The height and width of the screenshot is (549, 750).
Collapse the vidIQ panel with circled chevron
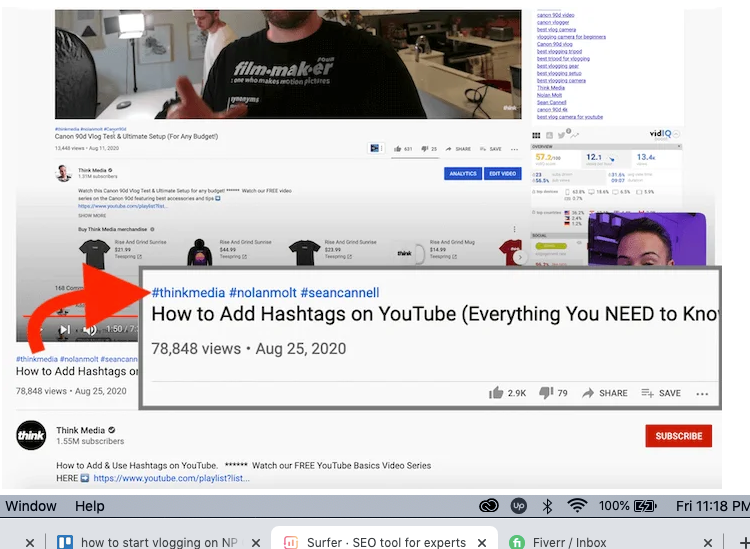coord(676,134)
